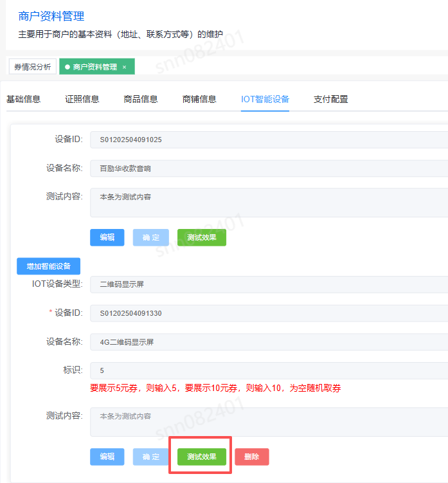Switch to the 支付配置 tab
This screenshot has height=483, width=448.
[330, 99]
